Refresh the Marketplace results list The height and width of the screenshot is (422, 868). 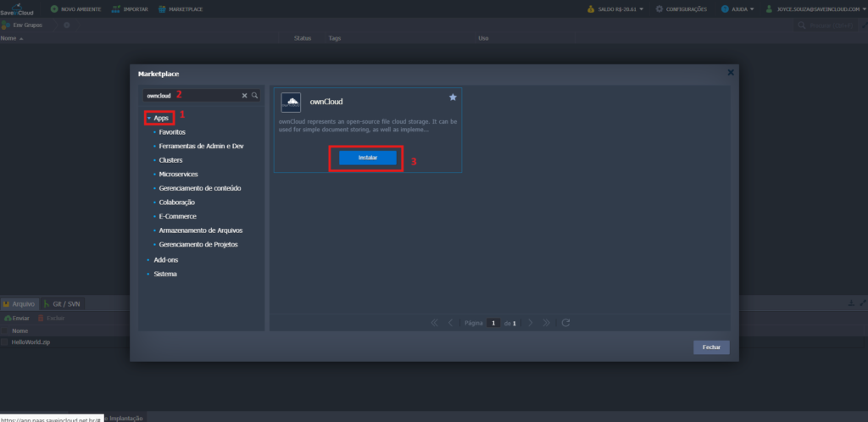[x=565, y=323]
